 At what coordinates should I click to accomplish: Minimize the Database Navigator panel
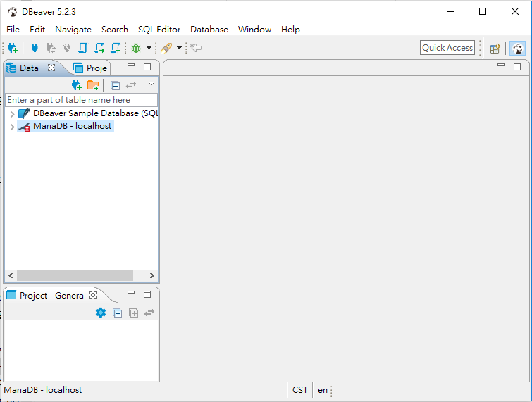(131, 65)
